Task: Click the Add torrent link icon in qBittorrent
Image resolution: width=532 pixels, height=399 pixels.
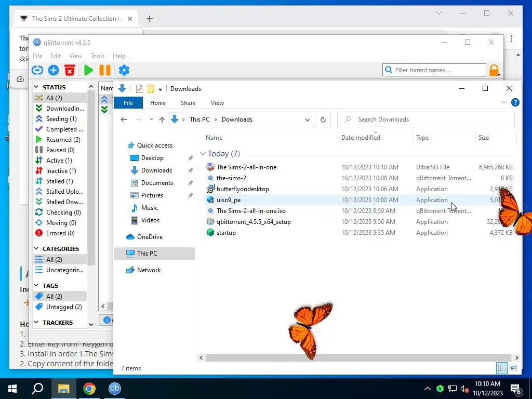Action: 37,70
